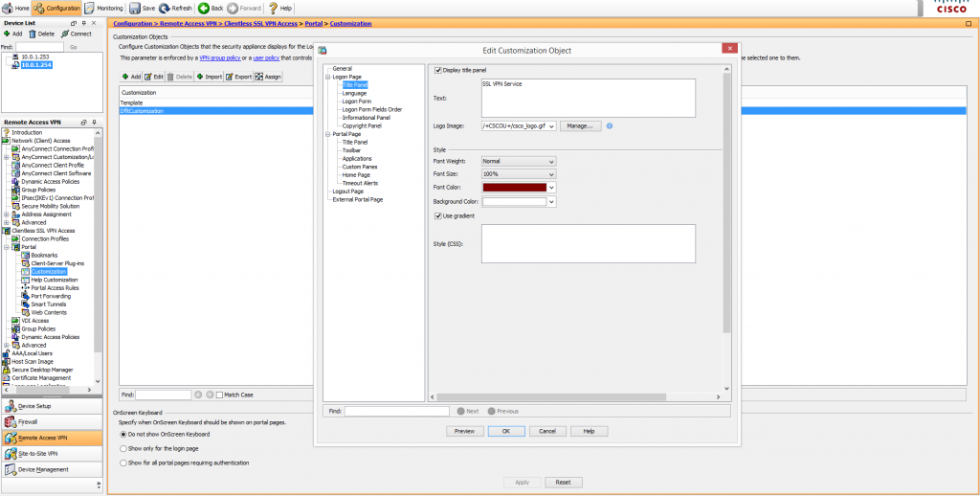980x496 pixels.
Task: Click the Manage button
Action: click(581, 125)
